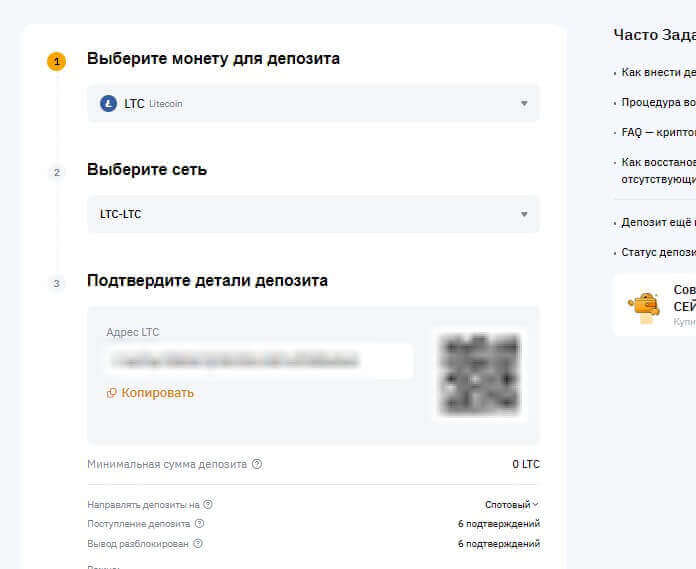The height and width of the screenshot is (569, 696).
Task: Click help icon next to Минимальная сумма депозита
Action: point(257,464)
